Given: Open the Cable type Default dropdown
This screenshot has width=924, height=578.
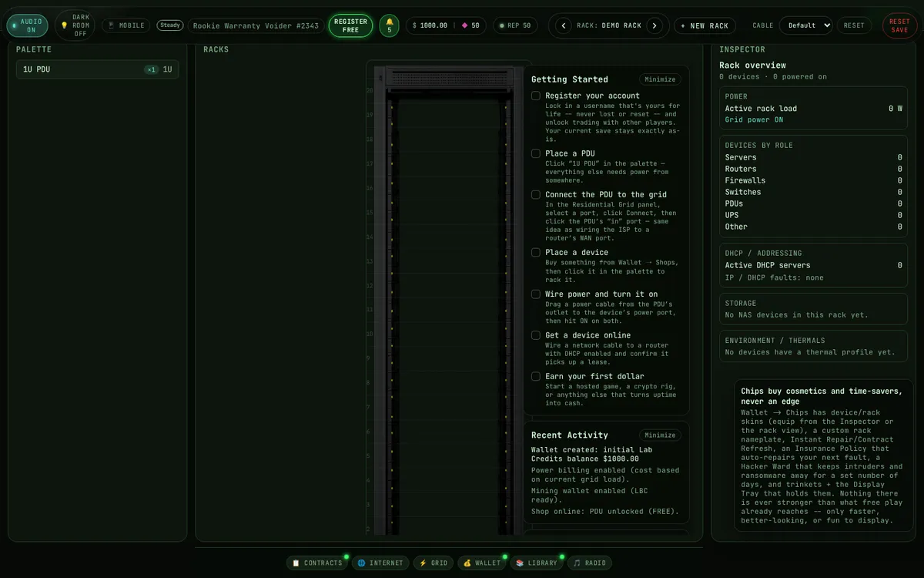Looking at the screenshot, I should (x=805, y=25).
